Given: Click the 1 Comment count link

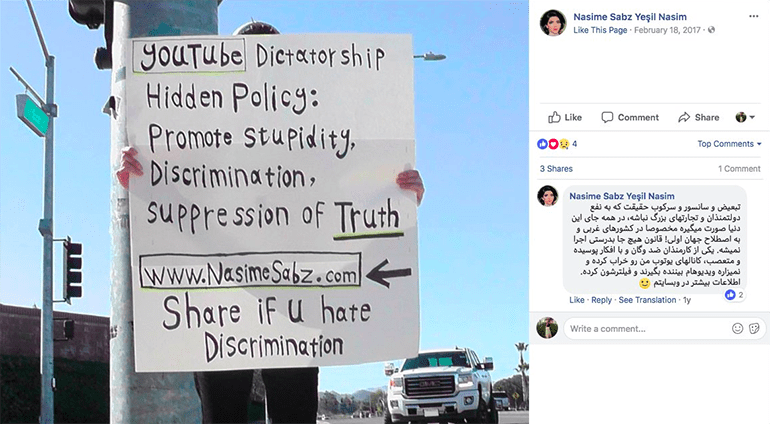Looking at the screenshot, I should point(739,169).
